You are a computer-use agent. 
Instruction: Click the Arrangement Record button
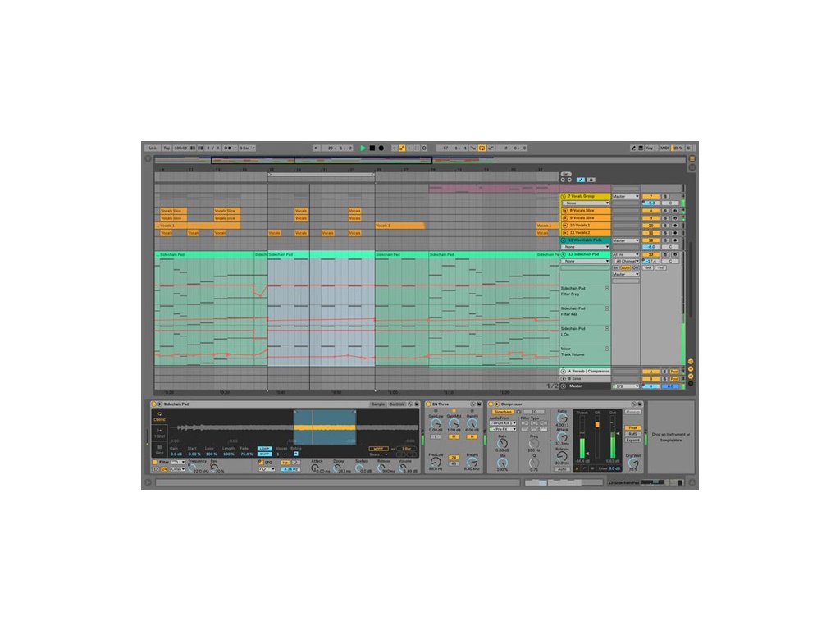[x=381, y=148]
